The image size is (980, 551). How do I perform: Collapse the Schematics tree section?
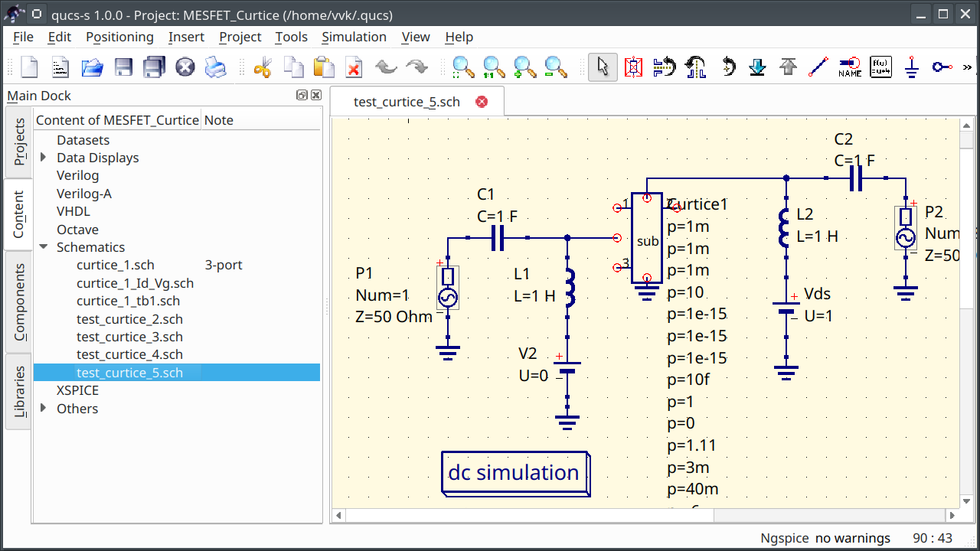click(44, 247)
